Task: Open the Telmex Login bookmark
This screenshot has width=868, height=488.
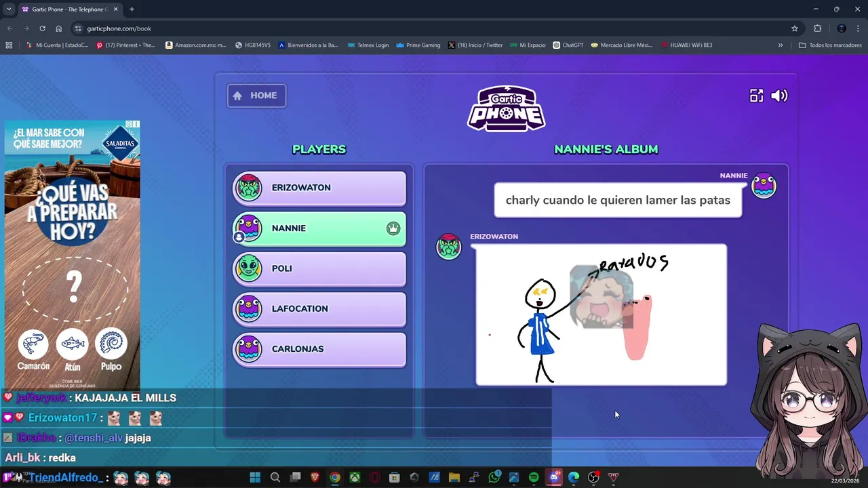Action: (x=368, y=45)
